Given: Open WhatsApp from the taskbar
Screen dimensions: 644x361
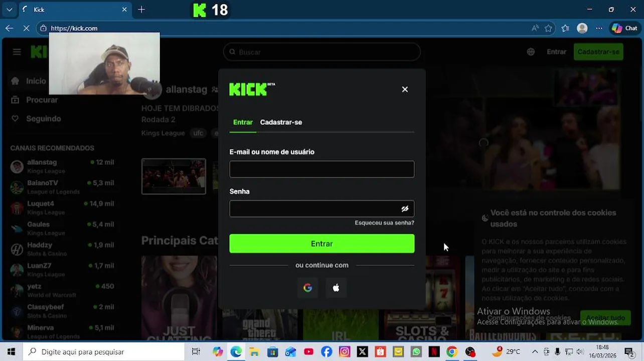Looking at the screenshot, I should point(416,352).
